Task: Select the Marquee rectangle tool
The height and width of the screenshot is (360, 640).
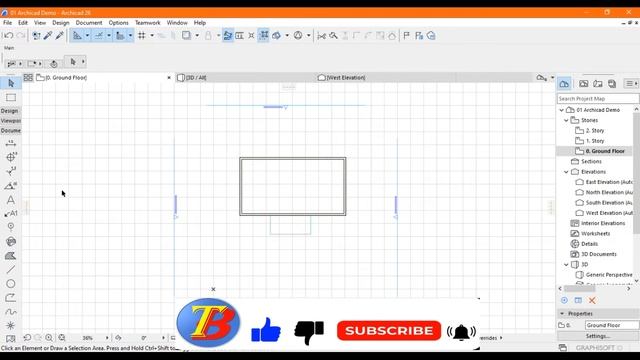Action: click(x=11, y=98)
